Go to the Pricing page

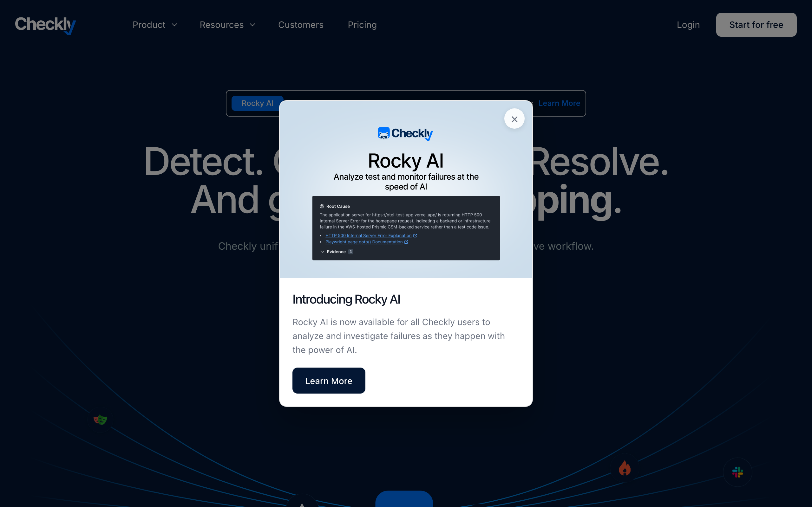tap(362, 25)
